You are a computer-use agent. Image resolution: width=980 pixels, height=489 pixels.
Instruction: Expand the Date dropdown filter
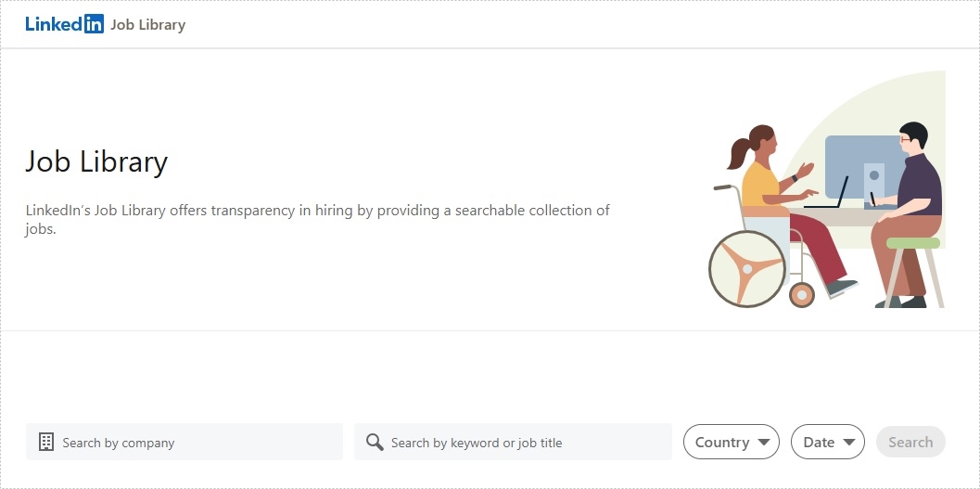click(x=828, y=442)
